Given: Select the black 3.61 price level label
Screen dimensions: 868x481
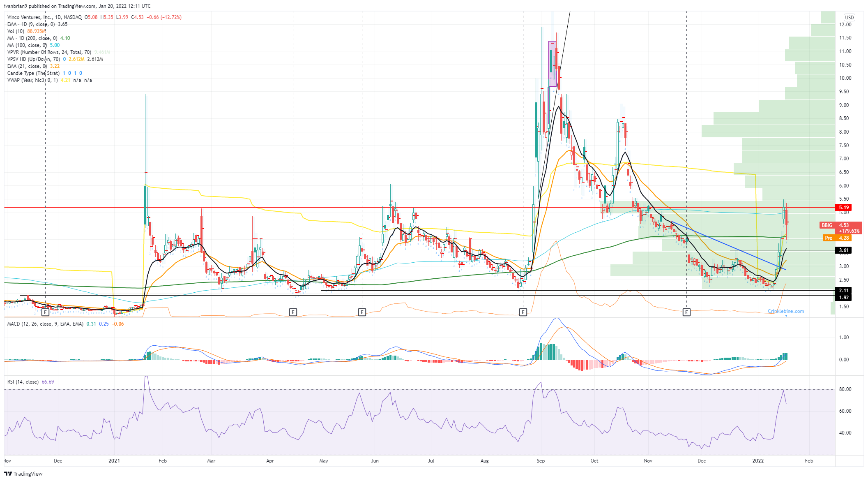Looking at the screenshot, I should (843, 250).
